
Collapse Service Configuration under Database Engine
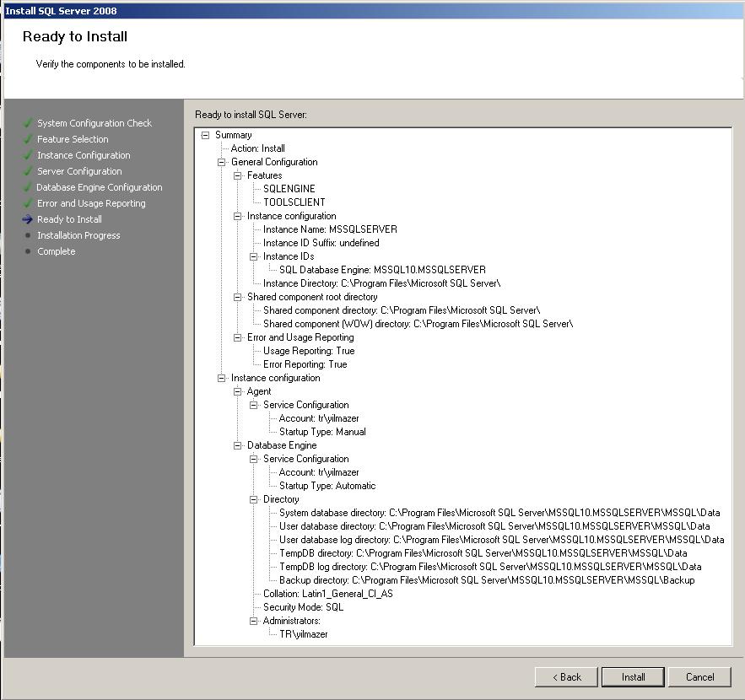(x=254, y=460)
